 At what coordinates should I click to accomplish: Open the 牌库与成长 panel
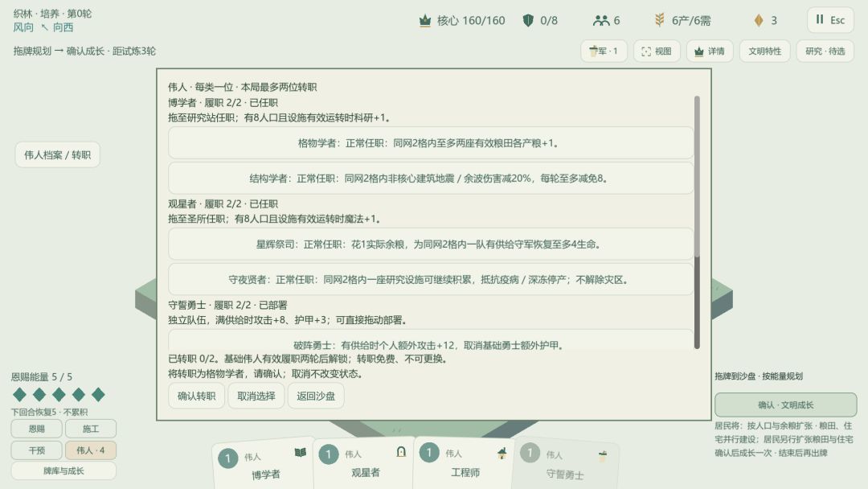(x=63, y=471)
